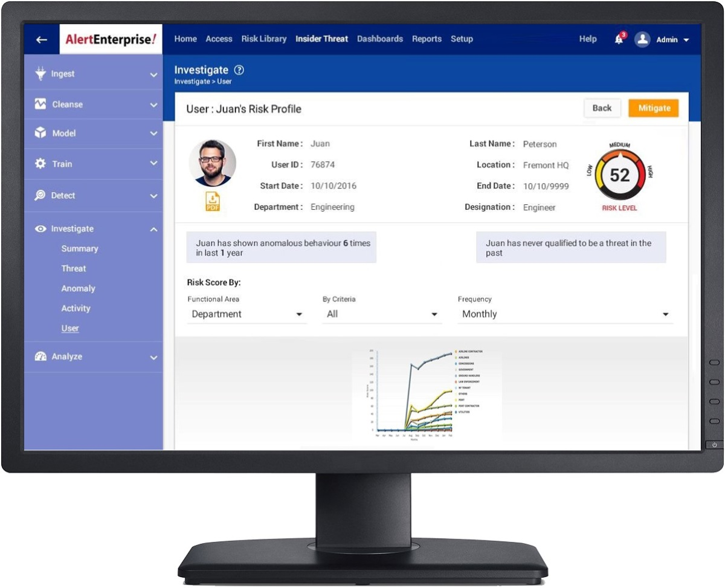
Task: Open the Ingest section icon
Action: [x=40, y=74]
